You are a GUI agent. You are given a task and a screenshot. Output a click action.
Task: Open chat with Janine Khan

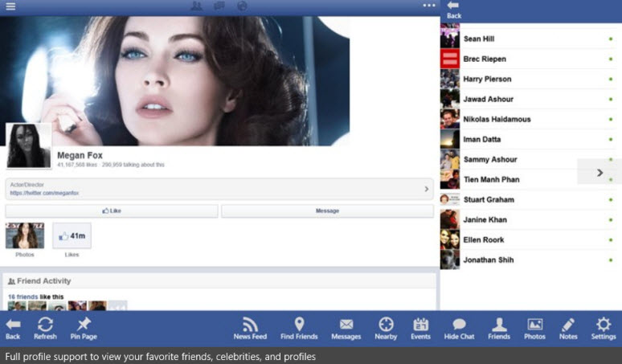(x=530, y=219)
